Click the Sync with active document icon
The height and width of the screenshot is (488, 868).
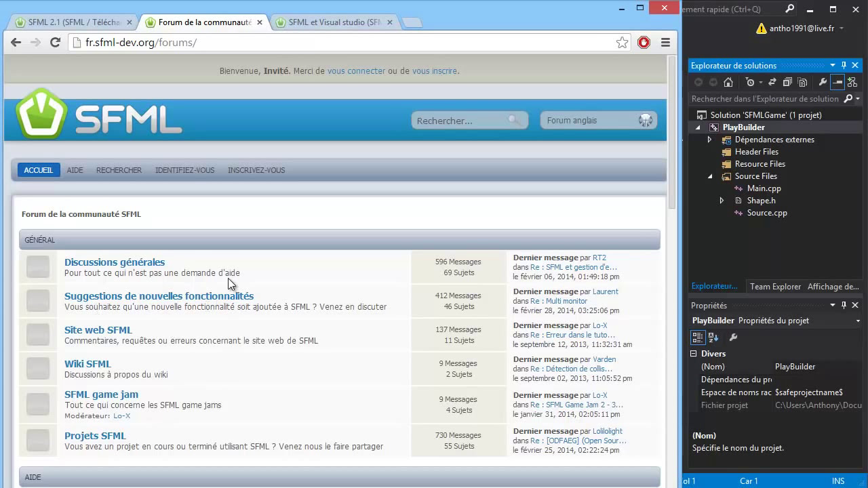[x=772, y=82]
